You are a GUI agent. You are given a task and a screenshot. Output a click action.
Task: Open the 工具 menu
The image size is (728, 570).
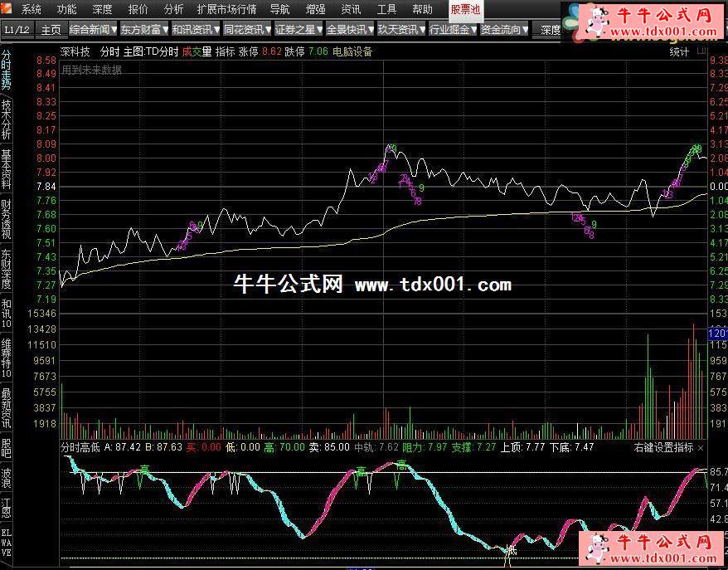[386, 9]
